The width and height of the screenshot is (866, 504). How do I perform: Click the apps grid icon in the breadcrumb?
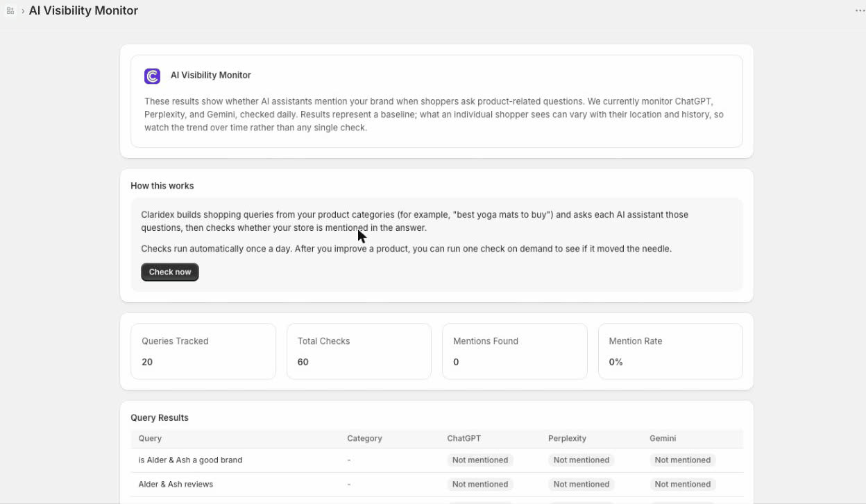(x=10, y=11)
